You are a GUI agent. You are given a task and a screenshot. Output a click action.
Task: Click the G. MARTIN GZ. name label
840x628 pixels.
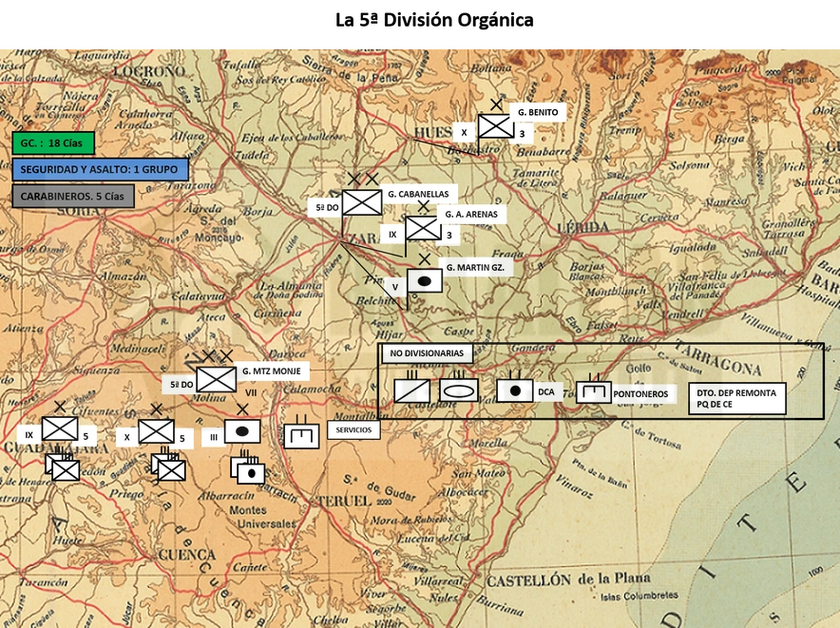pyautogui.click(x=476, y=267)
